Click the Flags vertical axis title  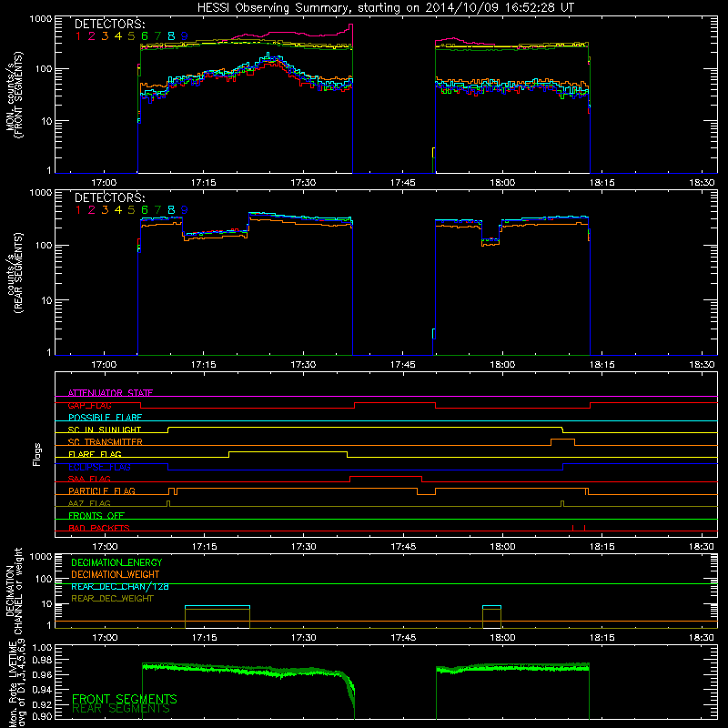click(x=37, y=454)
